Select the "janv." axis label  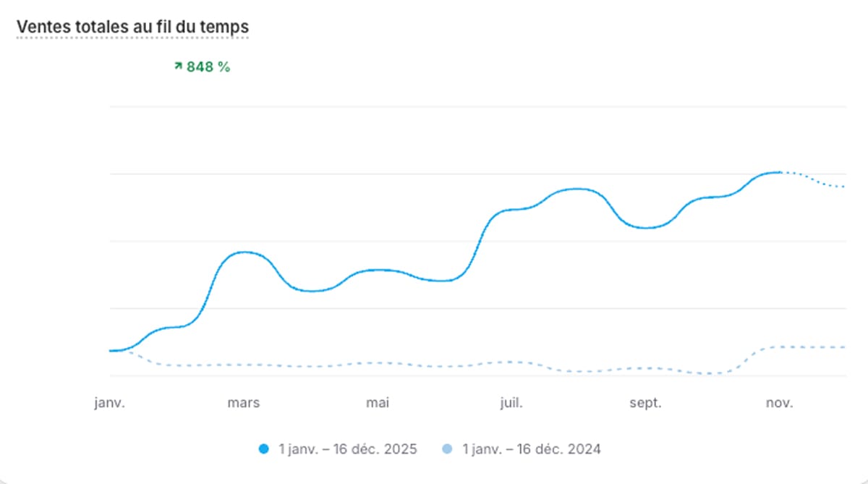click(x=110, y=403)
